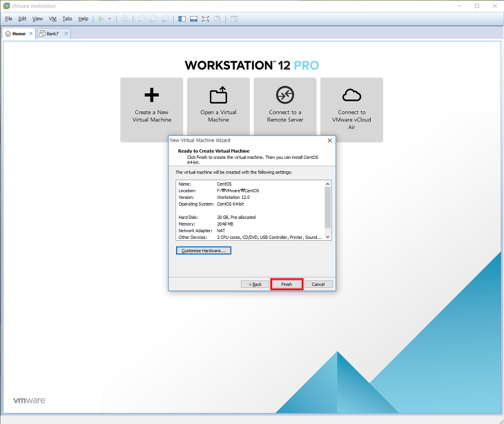The width and height of the screenshot is (504, 424).
Task: Click the Workstation 12.0 version value
Action: click(x=233, y=197)
